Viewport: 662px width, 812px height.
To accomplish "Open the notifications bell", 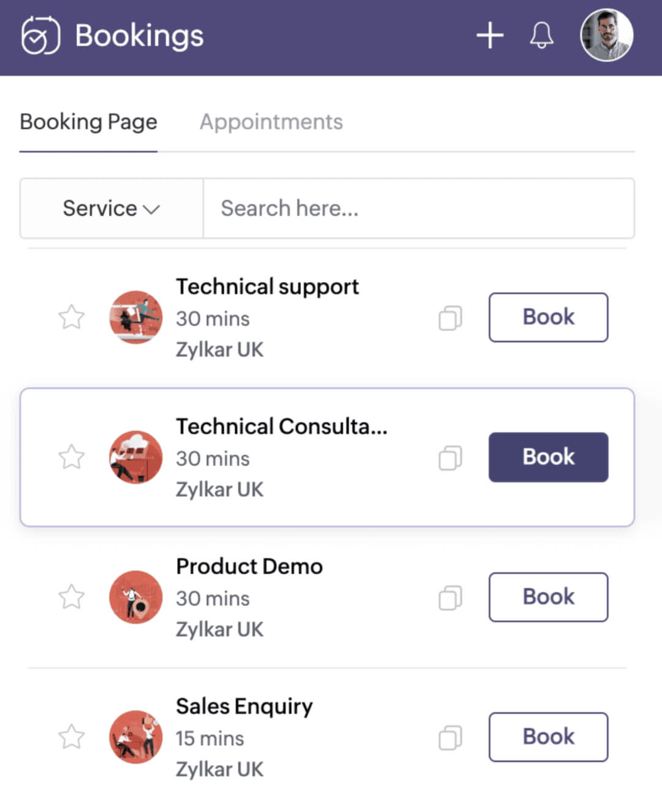I will (541, 36).
